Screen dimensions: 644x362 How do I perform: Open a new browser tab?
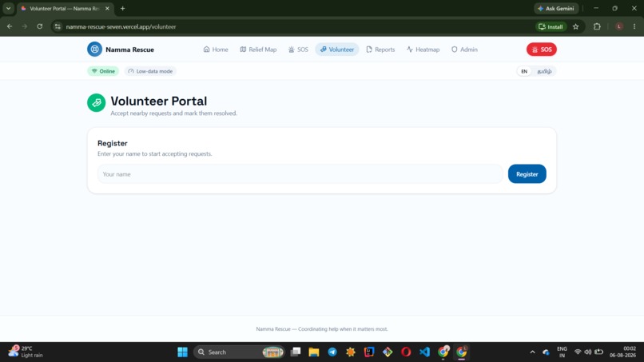(x=122, y=8)
